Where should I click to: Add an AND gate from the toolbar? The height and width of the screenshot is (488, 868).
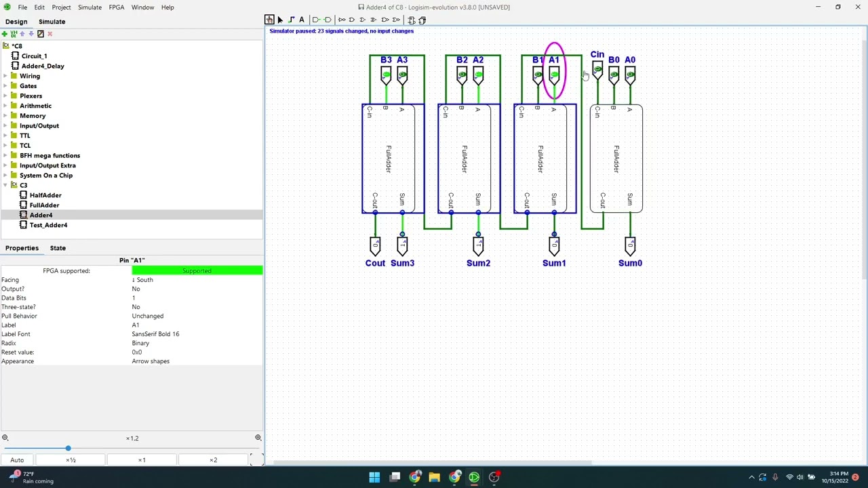pyautogui.click(x=352, y=20)
